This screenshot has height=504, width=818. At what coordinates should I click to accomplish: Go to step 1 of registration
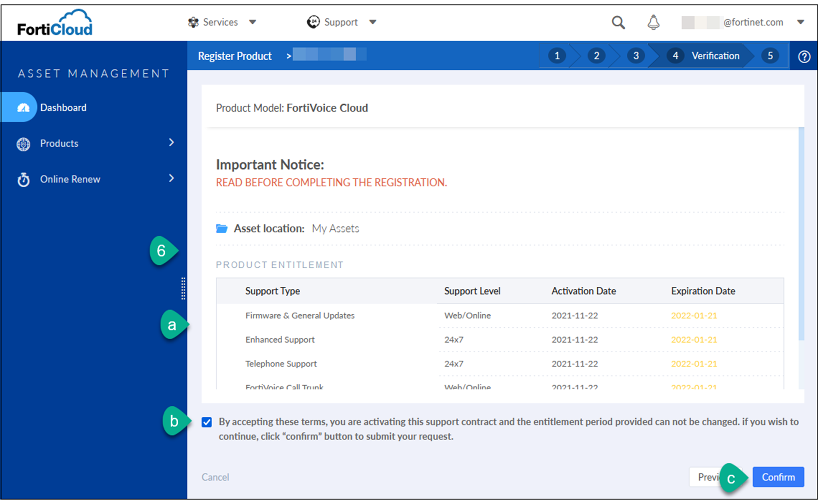[557, 56]
